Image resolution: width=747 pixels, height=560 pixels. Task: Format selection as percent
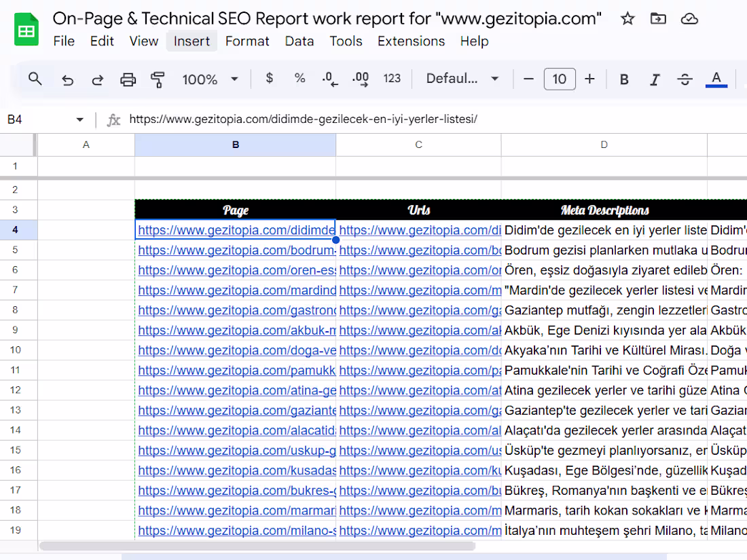tap(299, 79)
